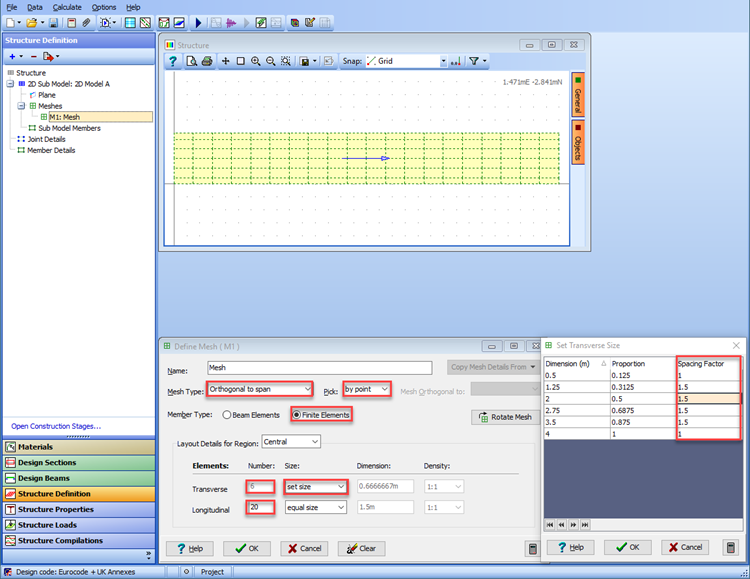Click the notepad with pencil toolbar icon
The width and height of the screenshot is (750, 579).
(310, 22)
